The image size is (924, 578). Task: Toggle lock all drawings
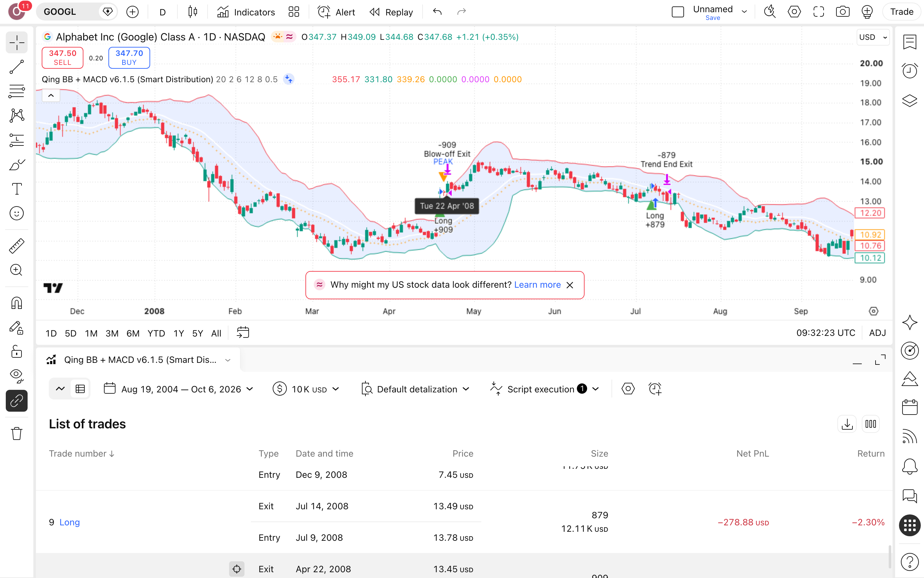point(17,352)
